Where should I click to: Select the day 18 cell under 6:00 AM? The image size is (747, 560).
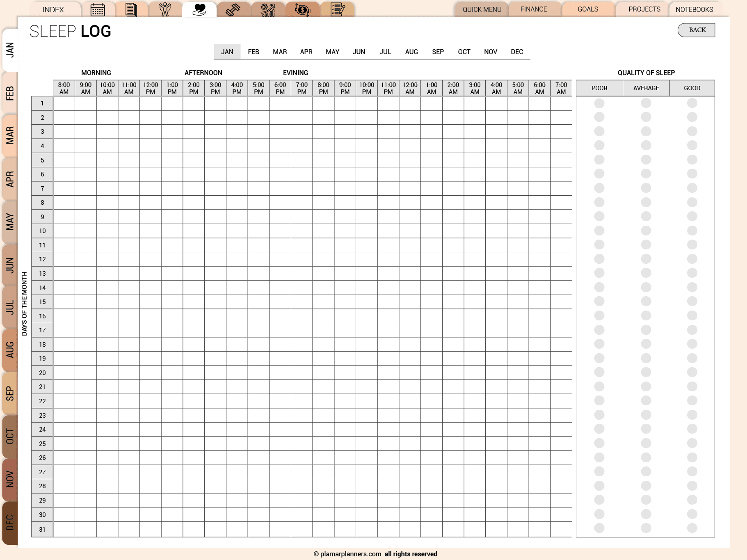pyautogui.click(x=539, y=344)
